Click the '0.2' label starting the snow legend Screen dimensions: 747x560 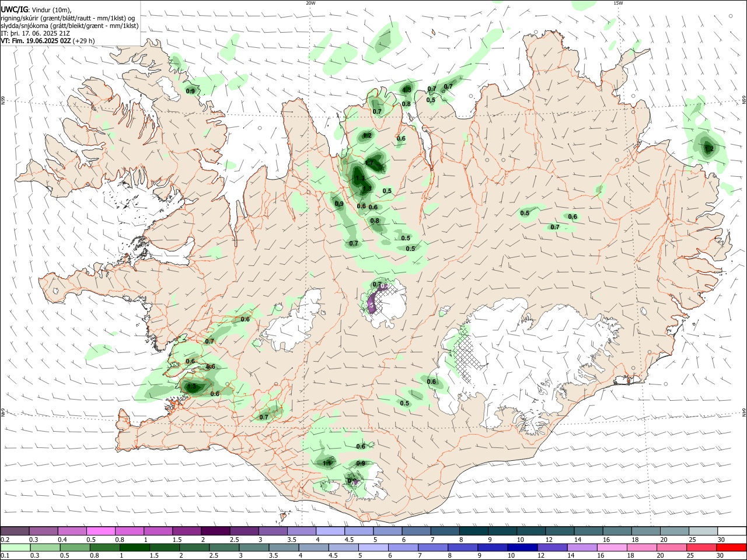pos(5,540)
